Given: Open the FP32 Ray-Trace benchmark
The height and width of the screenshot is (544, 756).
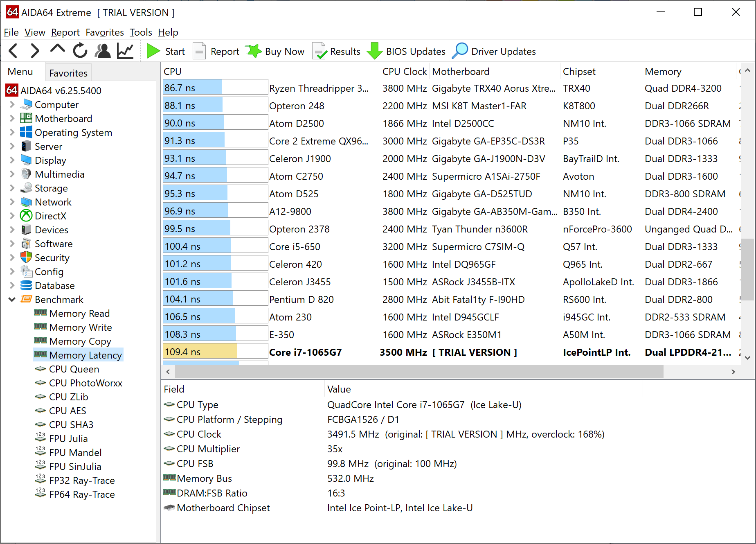Looking at the screenshot, I should (75, 481).
